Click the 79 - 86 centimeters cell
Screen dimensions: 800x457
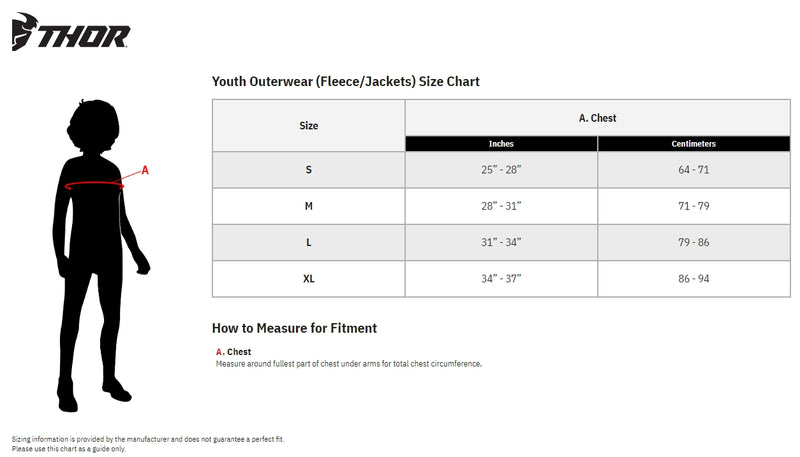pos(693,242)
